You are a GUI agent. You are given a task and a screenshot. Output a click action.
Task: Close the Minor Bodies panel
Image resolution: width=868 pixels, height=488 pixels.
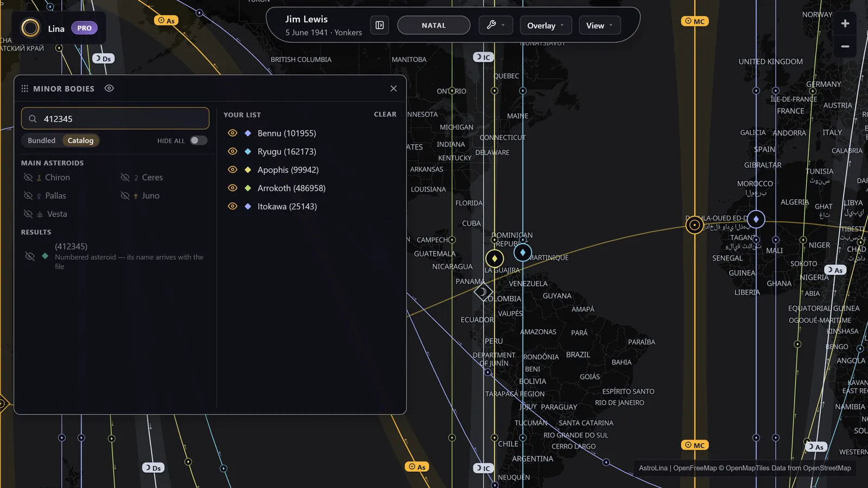393,88
